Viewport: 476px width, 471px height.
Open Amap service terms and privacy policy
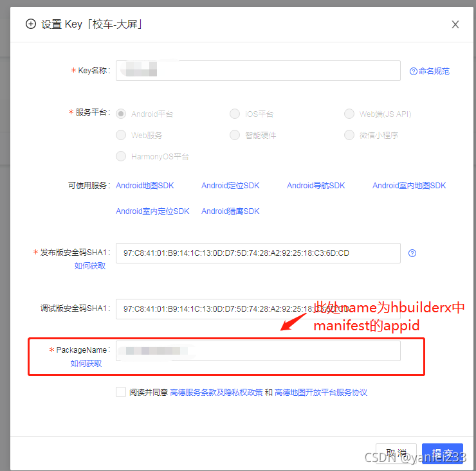[x=216, y=393]
